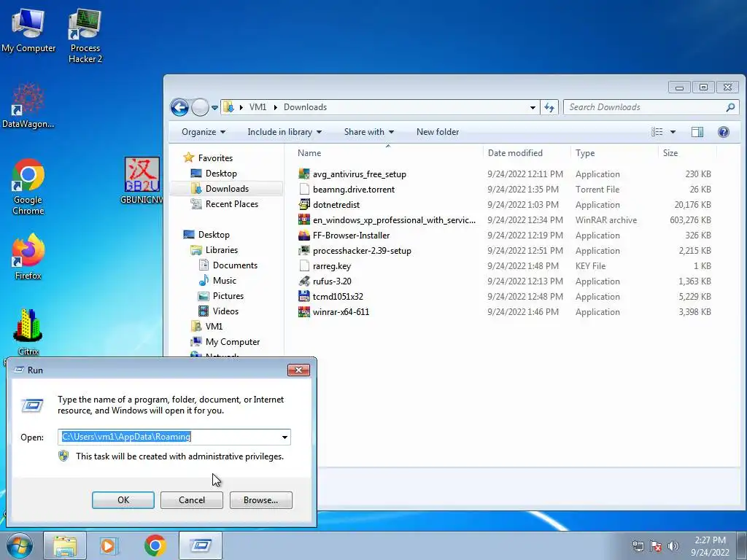Select the rufus-3.20 application icon
This screenshot has width=747, height=560.
point(304,281)
